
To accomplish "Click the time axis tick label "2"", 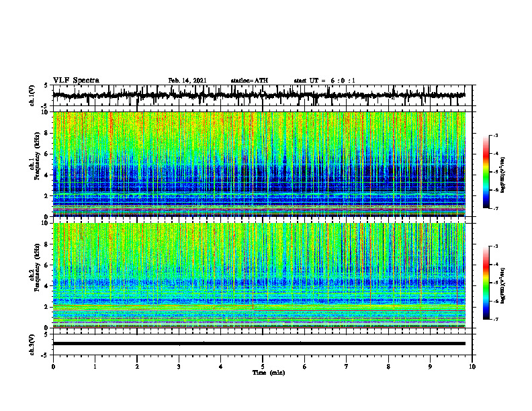I will [137, 367].
